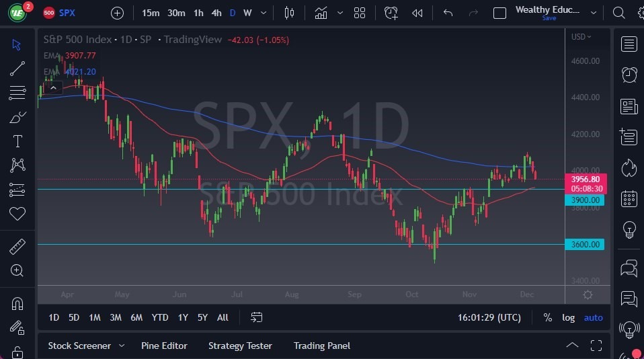This screenshot has height=359, width=644.
Task: Open the prediction and measurement tools
Action: pos(17,190)
